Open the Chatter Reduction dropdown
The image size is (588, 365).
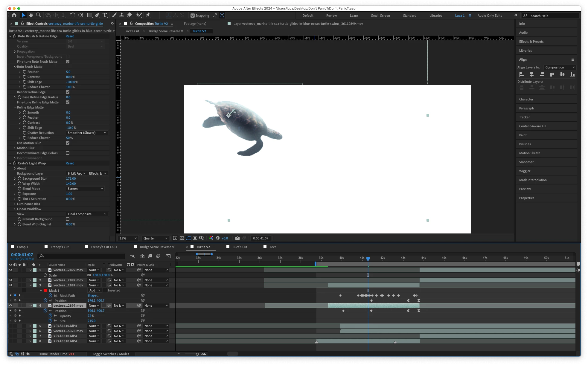pos(86,133)
